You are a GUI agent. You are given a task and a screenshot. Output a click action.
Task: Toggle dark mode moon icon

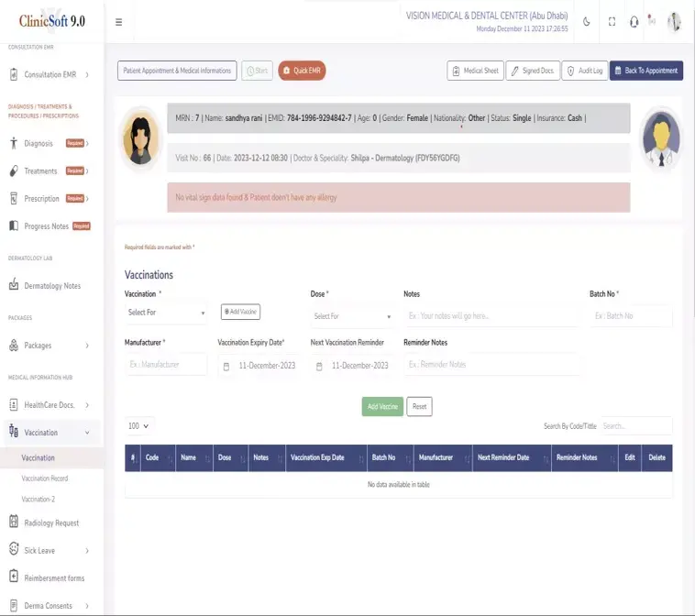coord(587,22)
